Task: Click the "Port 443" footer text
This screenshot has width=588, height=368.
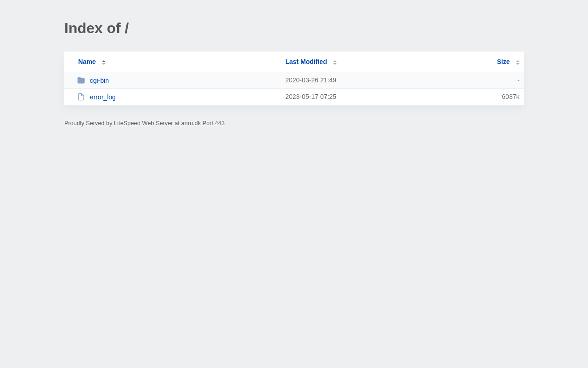Action: coord(214,123)
